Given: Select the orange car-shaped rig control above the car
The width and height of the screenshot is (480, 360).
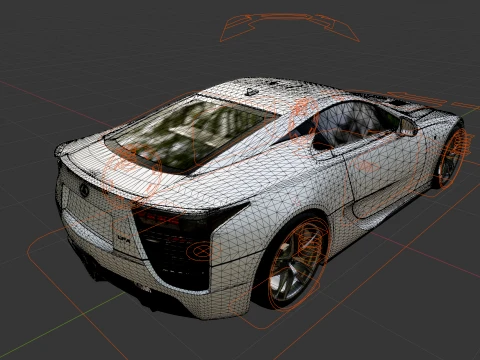Looking at the screenshot, I should pos(289,27).
